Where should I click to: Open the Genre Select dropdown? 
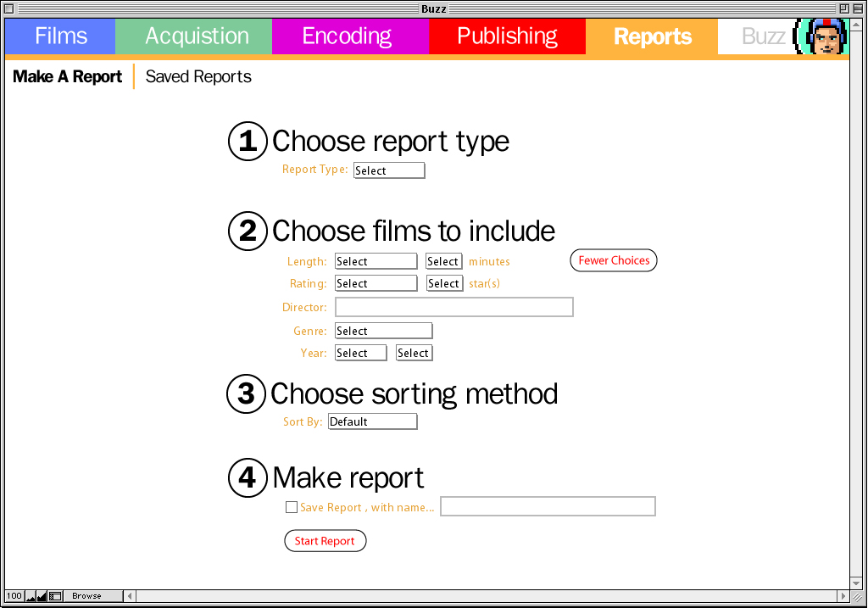384,331
